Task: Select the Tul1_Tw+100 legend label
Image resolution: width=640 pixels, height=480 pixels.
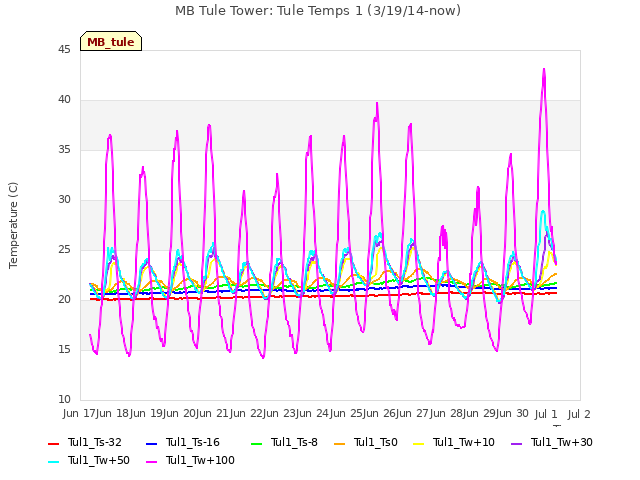Action: tap(200, 460)
